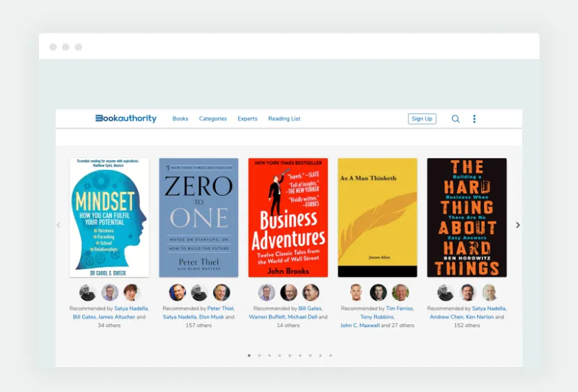Click third avatar under Business Adventures
This screenshot has width=578, height=392.
point(311,292)
